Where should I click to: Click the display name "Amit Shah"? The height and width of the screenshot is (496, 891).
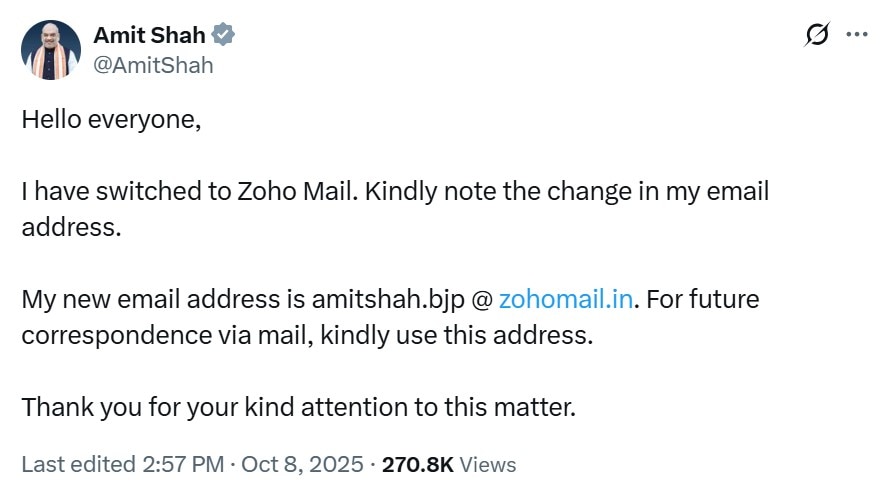[149, 35]
